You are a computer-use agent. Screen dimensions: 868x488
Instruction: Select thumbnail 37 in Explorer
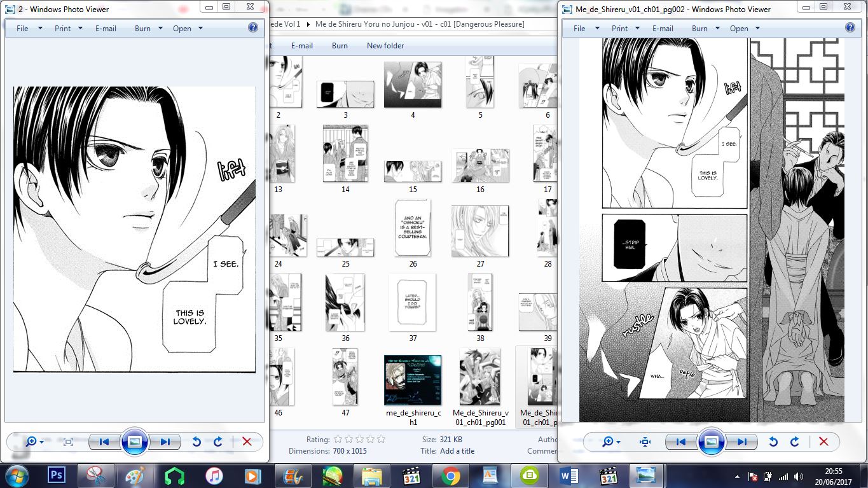pyautogui.click(x=413, y=302)
